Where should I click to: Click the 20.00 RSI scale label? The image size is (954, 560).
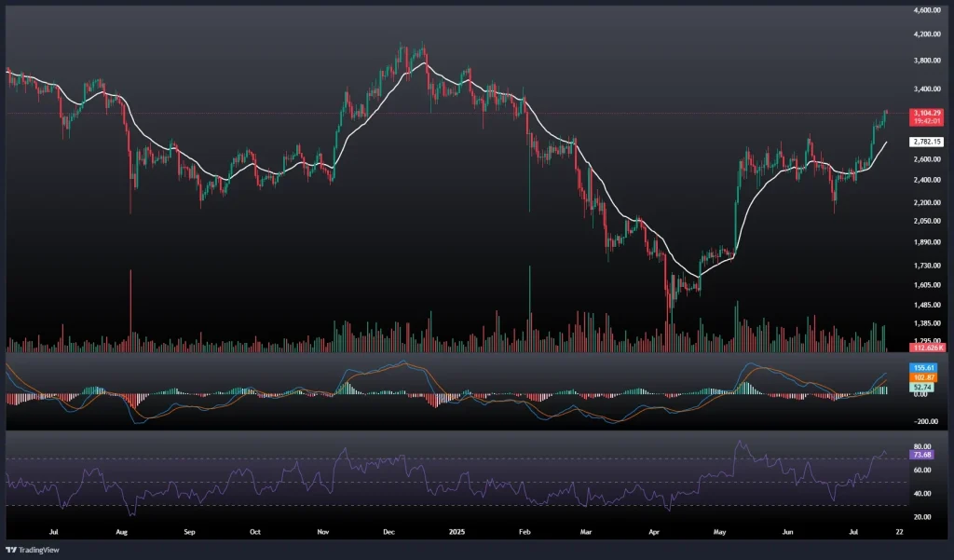tap(925, 516)
